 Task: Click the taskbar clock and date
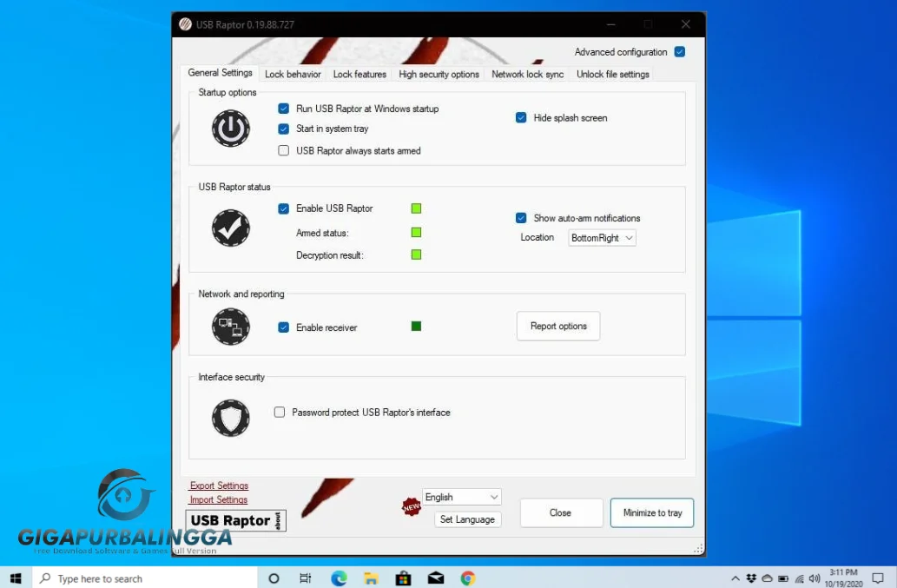tap(843, 578)
